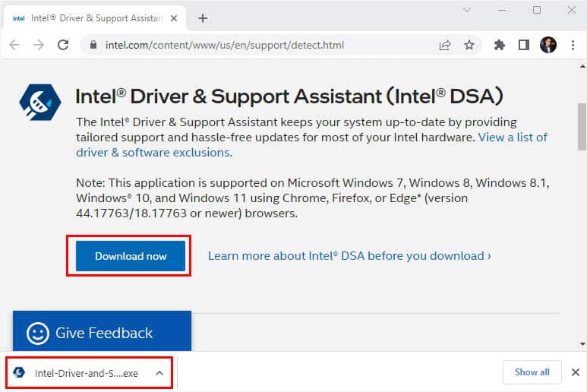Expand the download item options chevron

tap(159, 373)
